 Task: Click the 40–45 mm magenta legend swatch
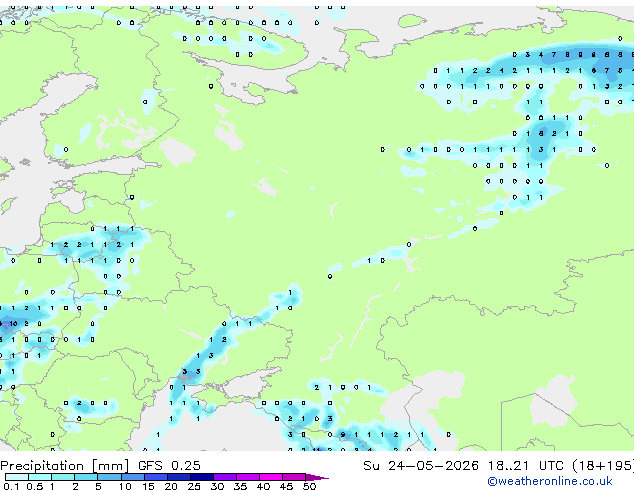pos(271,477)
